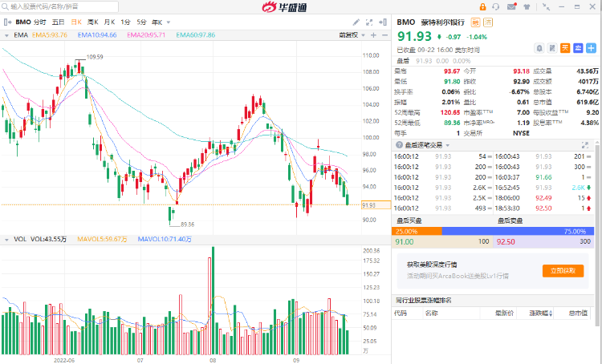Image resolution: width=602 pixels, height=364 pixels.
Task: Click the VOL:43.55万 volume label
Action: (48, 239)
